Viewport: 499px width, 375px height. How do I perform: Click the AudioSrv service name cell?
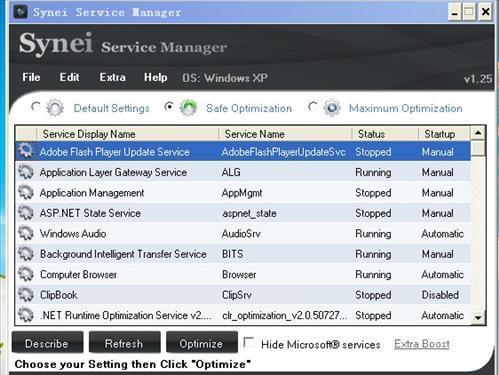[241, 234]
